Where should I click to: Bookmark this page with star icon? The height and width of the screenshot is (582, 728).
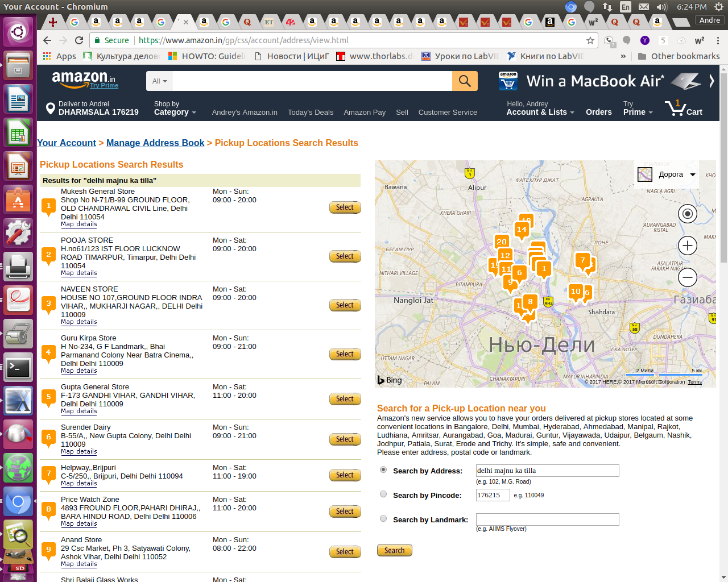click(x=590, y=40)
